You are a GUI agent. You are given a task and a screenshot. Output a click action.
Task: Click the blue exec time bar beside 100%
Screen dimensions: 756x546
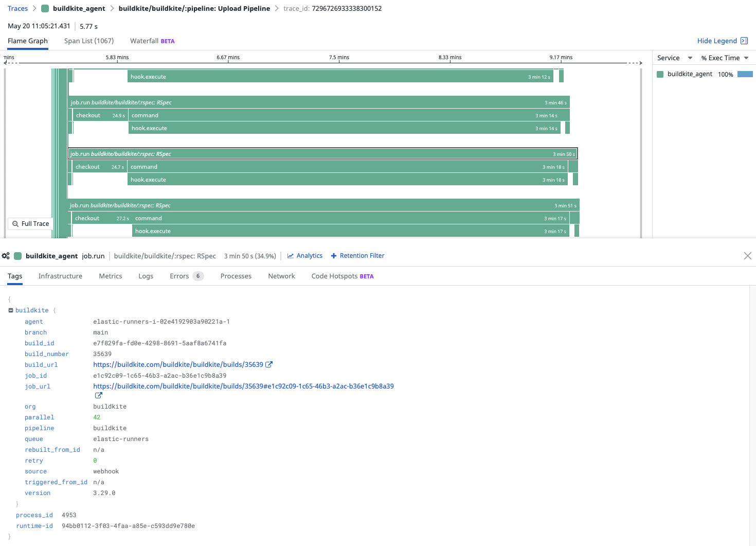coord(744,74)
